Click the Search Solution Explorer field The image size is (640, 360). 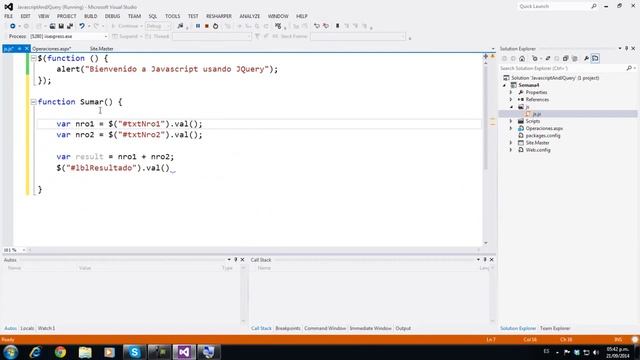point(562,68)
